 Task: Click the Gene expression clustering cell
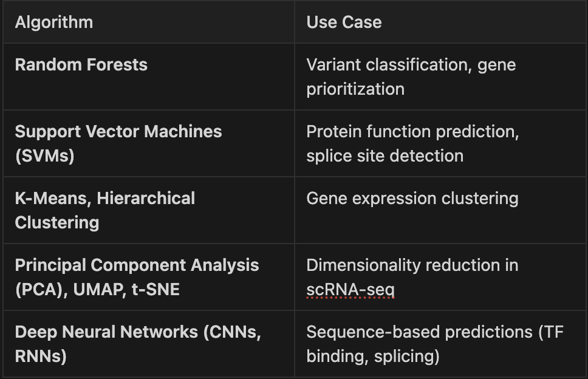tap(412, 199)
